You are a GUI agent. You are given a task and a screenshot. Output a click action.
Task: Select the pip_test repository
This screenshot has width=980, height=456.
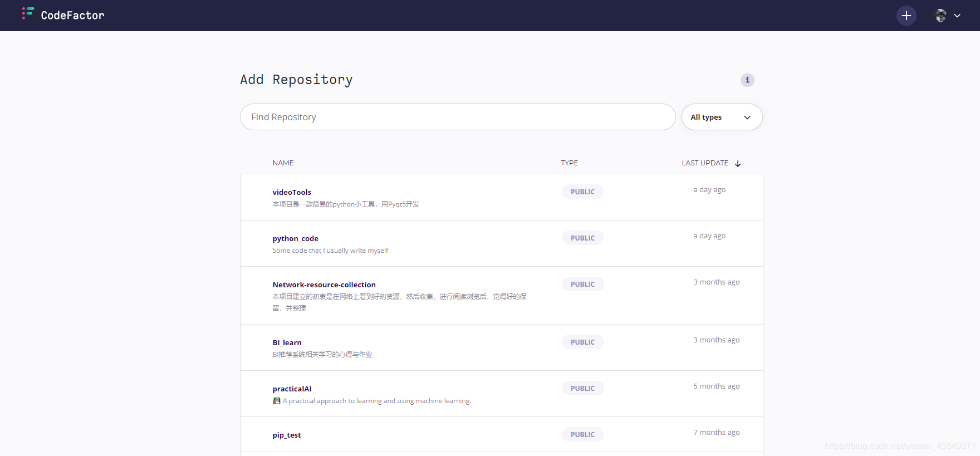(287, 435)
